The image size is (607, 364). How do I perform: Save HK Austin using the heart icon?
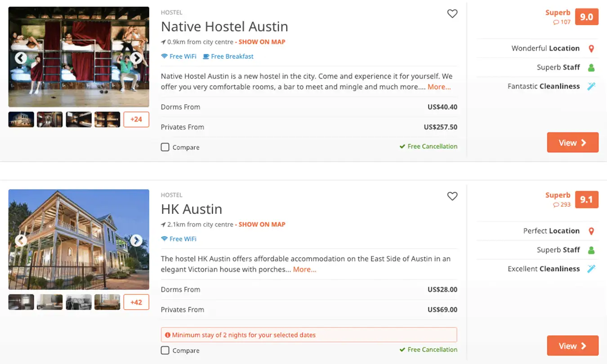452,196
